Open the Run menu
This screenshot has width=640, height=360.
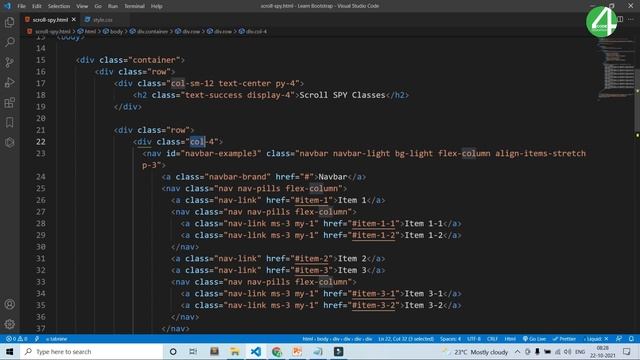click(113, 6)
